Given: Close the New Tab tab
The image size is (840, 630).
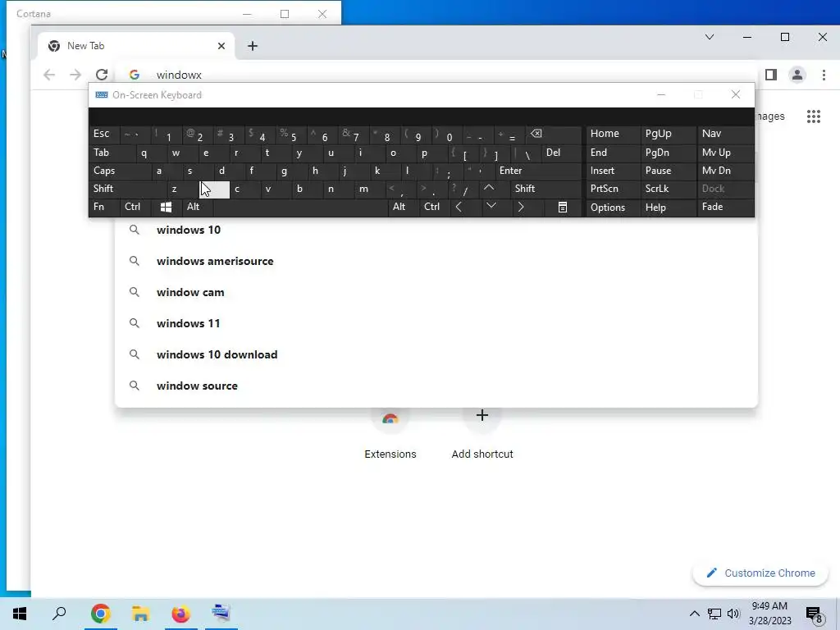Looking at the screenshot, I should 221,46.
